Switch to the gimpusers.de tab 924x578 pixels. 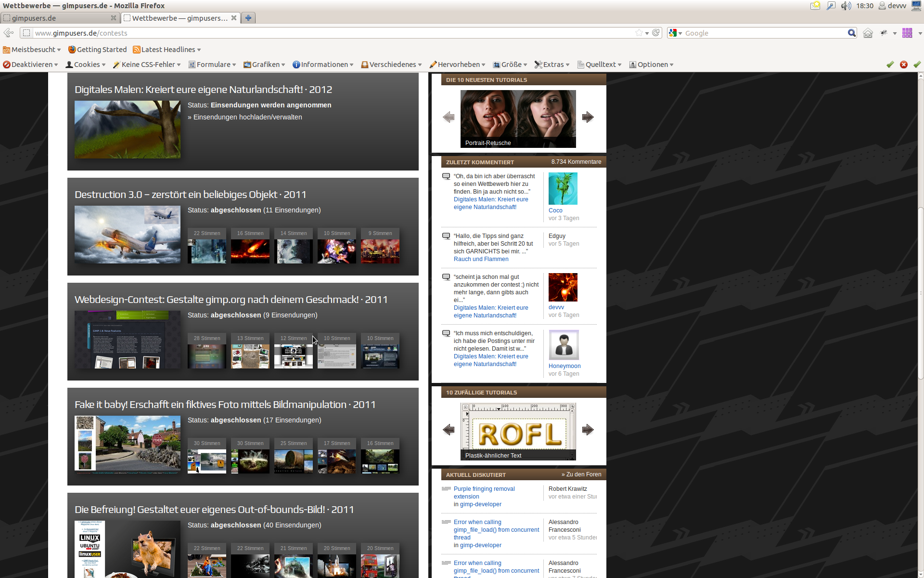[60, 18]
